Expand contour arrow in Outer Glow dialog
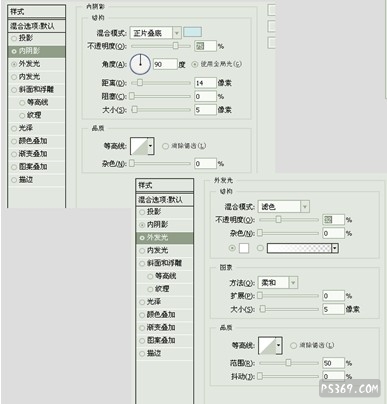The width and height of the screenshot is (387, 404). [279, 345]
